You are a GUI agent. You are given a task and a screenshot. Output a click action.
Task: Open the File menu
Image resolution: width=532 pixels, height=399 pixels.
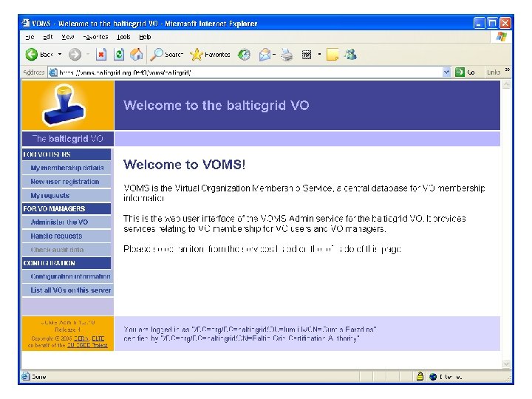[x=30, y=37]
